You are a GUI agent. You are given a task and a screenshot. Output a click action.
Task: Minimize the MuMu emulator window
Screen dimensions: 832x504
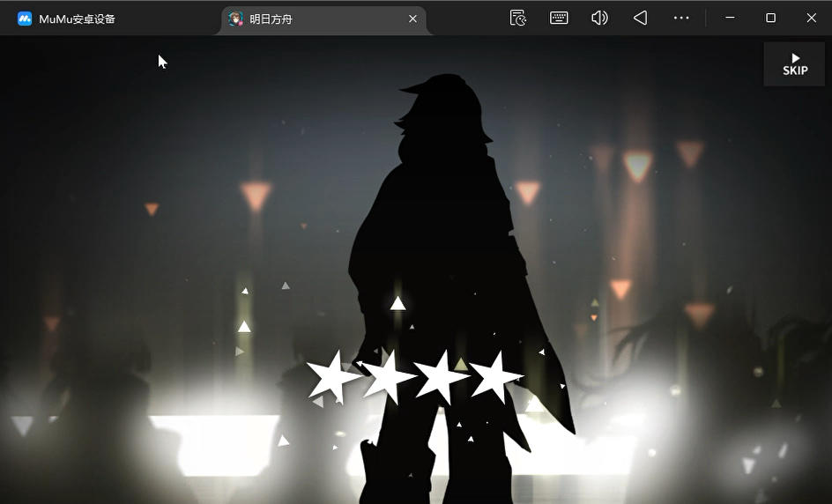coord(730,18)
